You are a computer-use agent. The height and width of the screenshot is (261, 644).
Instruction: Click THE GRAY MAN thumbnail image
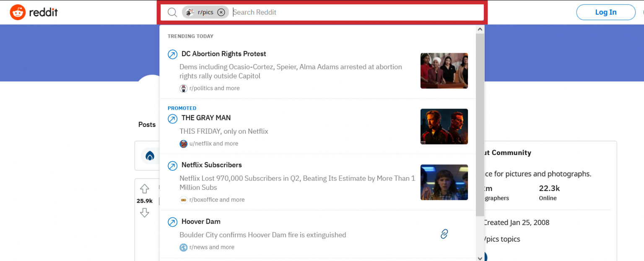click(x=444, y=127)
